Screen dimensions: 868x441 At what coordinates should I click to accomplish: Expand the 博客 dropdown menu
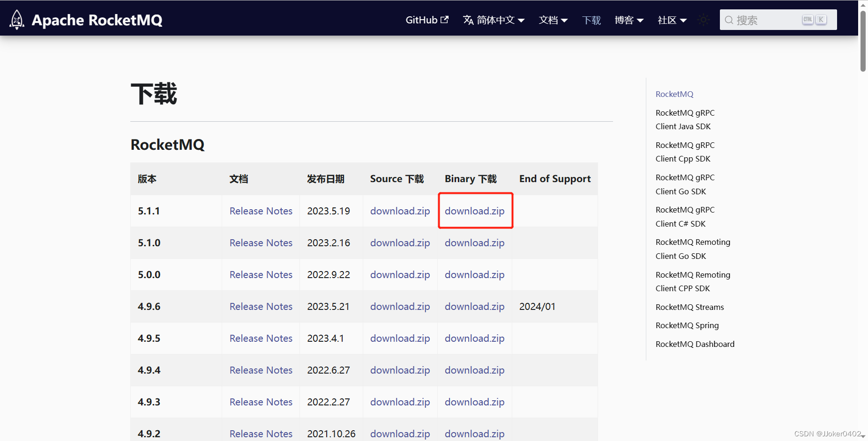(629, 20)
